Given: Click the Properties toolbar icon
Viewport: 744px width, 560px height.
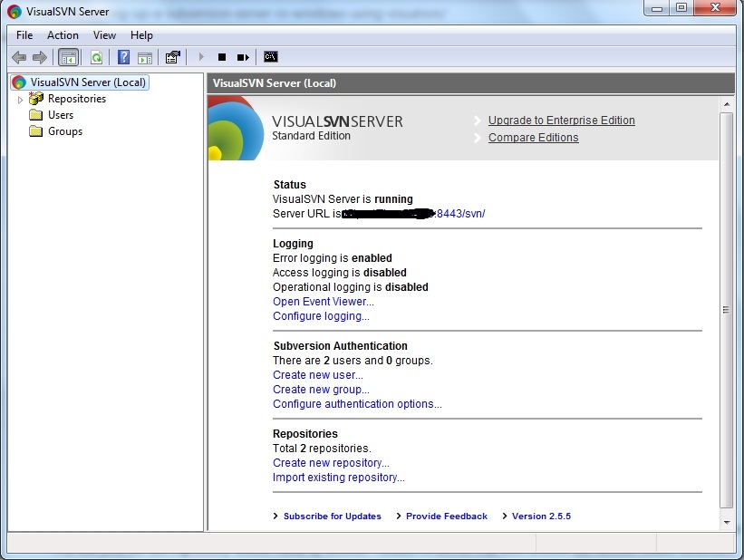Looking at the screenshot, I should coord(172,56).
